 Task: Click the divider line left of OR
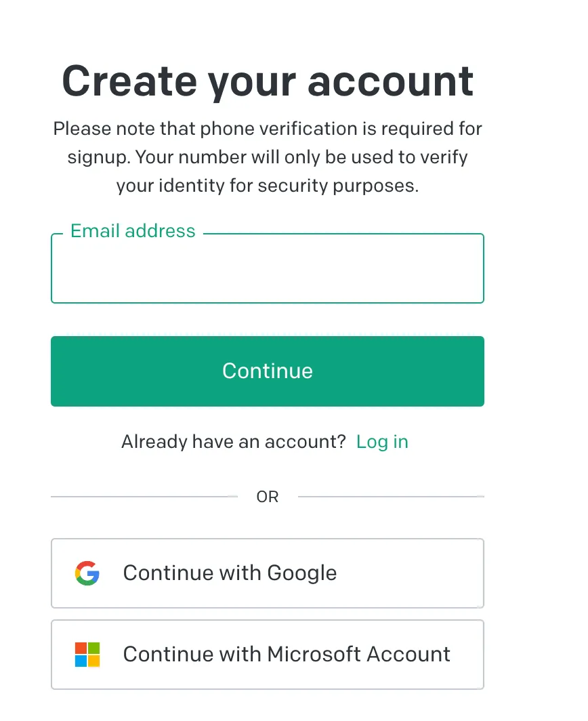(x=144, y=497)
